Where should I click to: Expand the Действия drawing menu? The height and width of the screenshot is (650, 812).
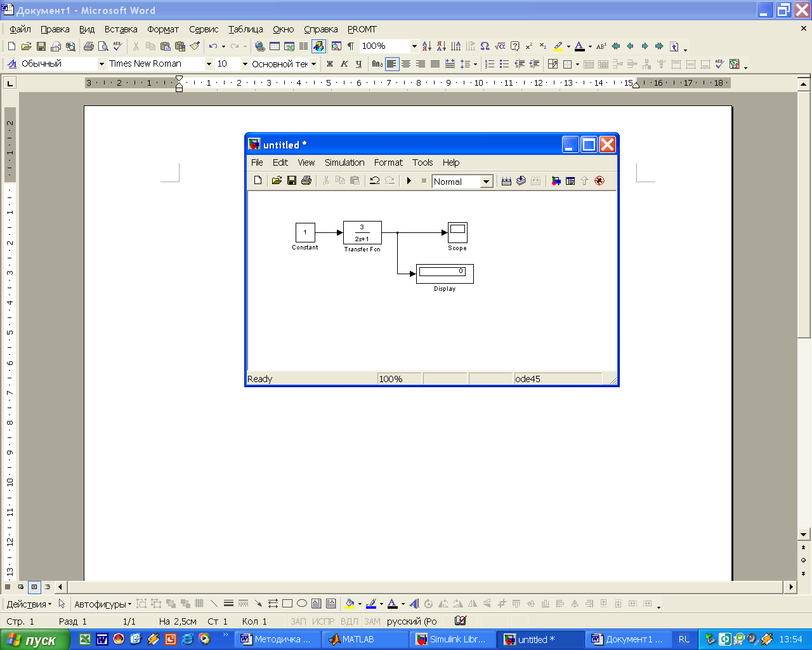(x=29, y=604)
